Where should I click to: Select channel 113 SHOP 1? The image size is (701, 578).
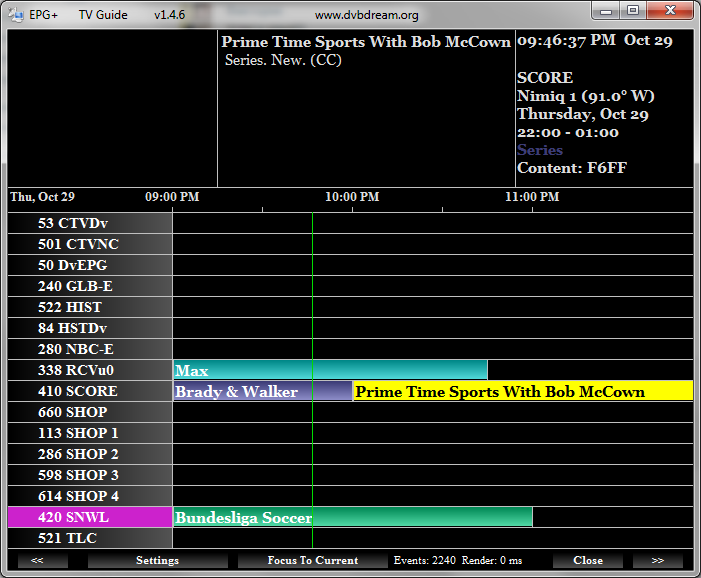(90, 433)
